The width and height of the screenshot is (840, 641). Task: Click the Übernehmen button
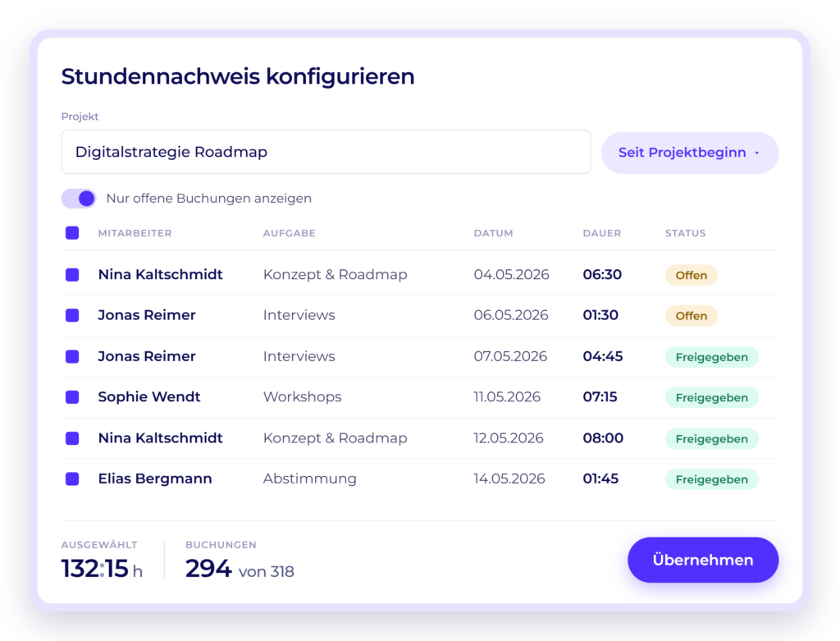click(703, 560)
